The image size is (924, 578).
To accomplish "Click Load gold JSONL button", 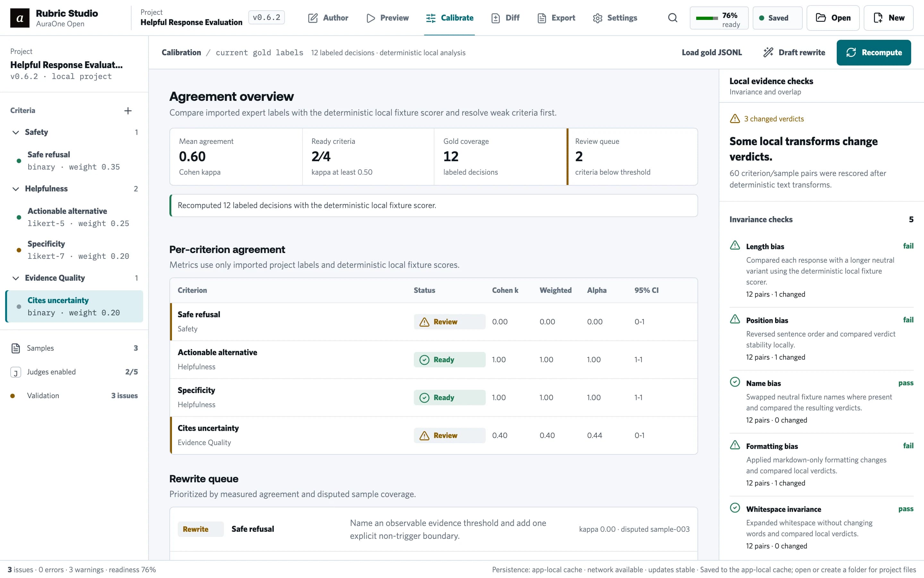I will tap(712, 52).
